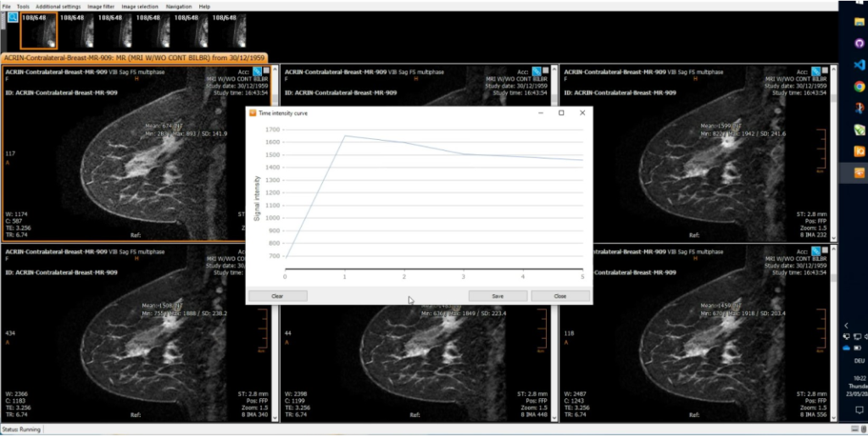Open the Navigation menu
868x439 pixels.
click(x=179, y=7)
